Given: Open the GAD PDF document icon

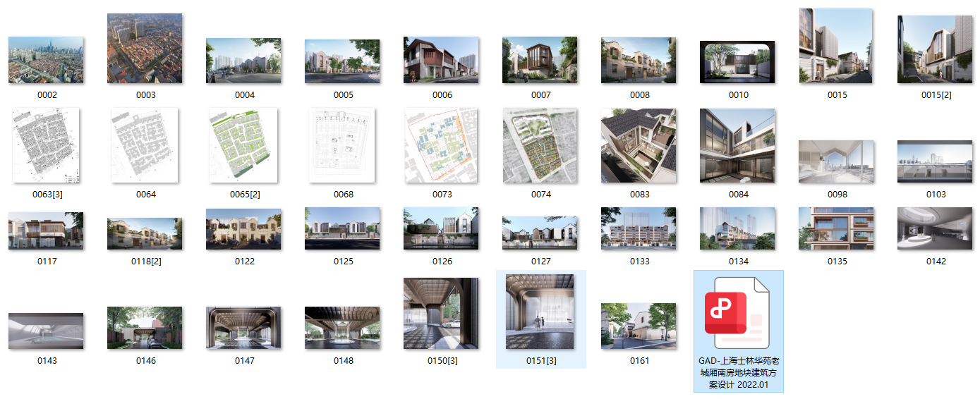Looking at the screenshot, I should 739,313.
